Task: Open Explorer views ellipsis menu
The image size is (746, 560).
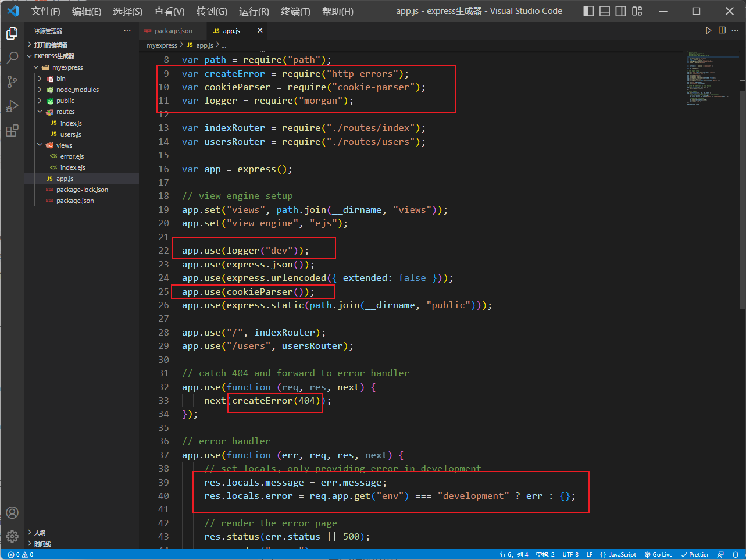Action: click(127, 31)
